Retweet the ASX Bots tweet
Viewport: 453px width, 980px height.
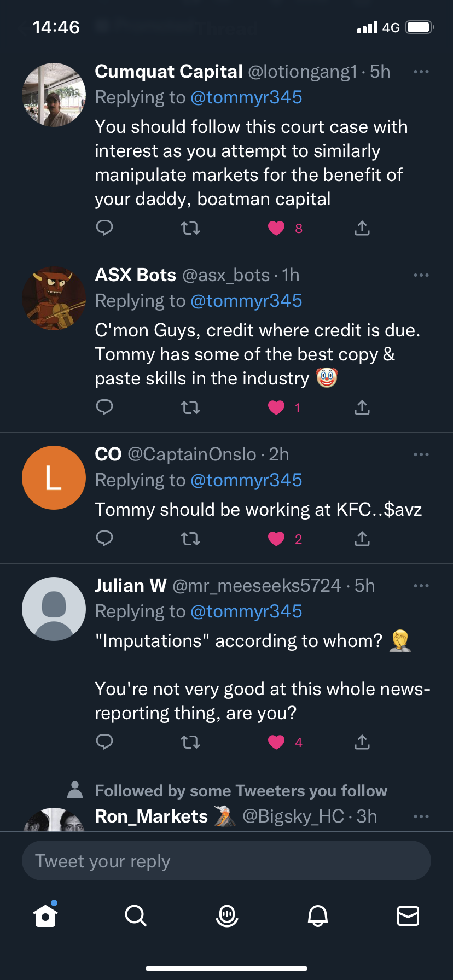click(190, 407)
